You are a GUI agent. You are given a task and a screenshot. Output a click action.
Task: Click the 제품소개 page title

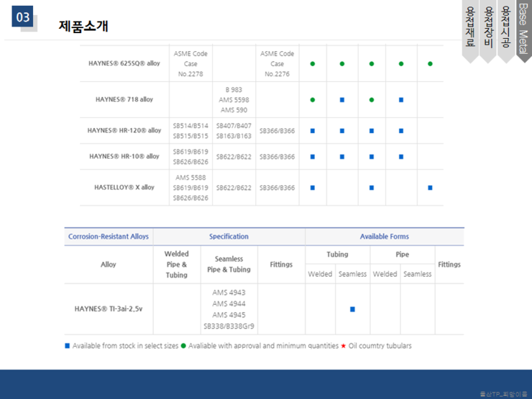coord(83,26)
